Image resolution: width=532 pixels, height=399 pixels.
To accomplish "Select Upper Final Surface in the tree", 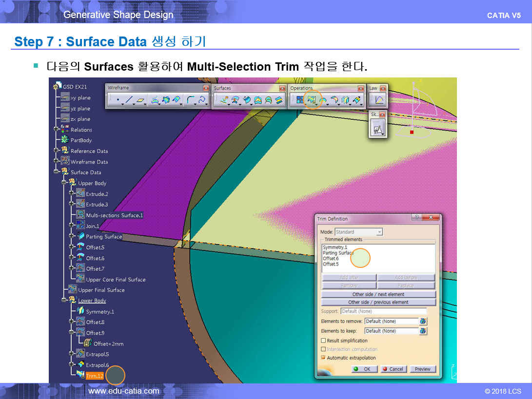I will (101, 290).
